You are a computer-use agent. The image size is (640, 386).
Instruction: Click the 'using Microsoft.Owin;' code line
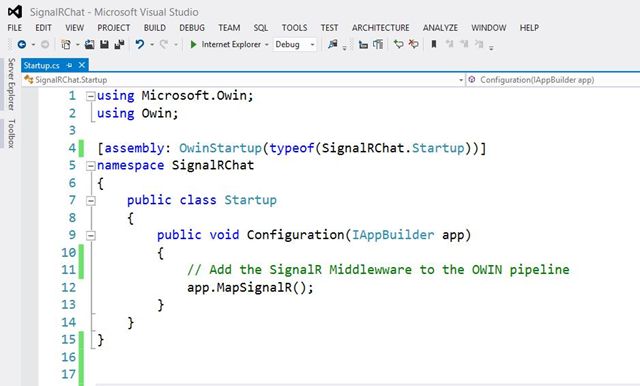(x=175, y=95)
